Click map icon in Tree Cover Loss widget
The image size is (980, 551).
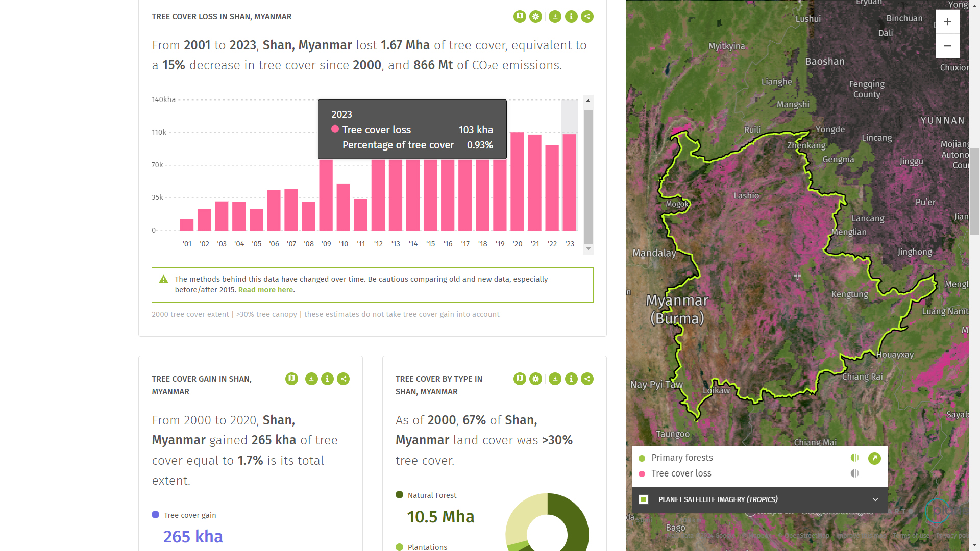[x=520, y=16]
